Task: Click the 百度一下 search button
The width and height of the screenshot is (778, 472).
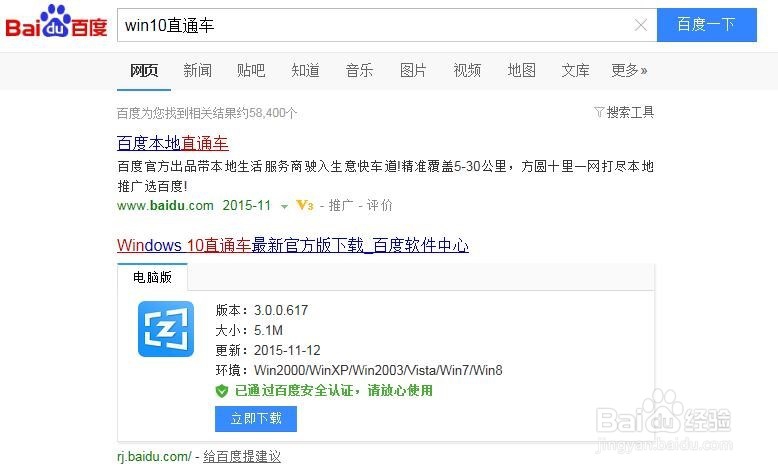Action: coord(707,25)
